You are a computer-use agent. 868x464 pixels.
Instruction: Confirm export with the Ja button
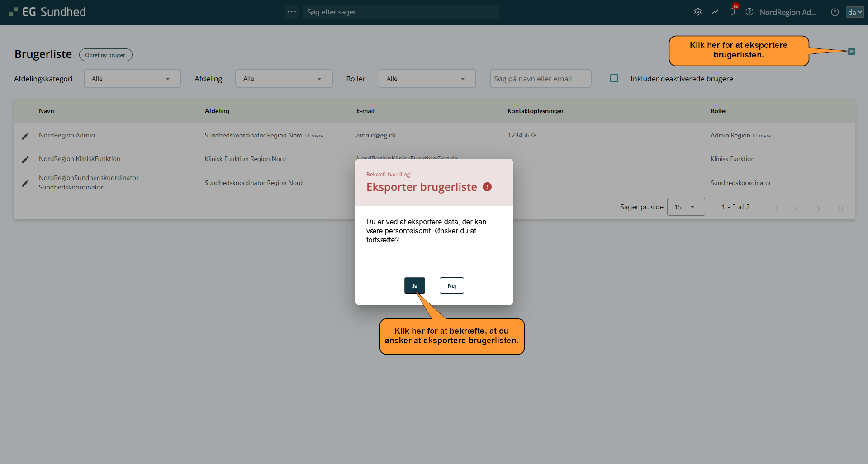(x=415, y=285)
